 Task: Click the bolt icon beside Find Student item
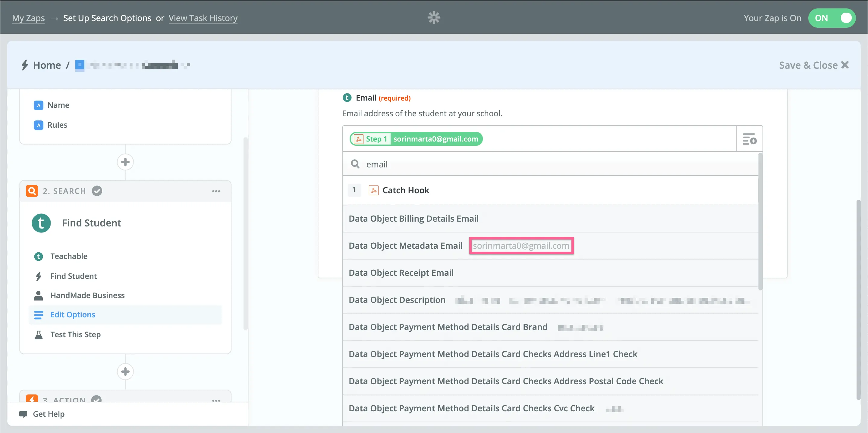[38, 276]
